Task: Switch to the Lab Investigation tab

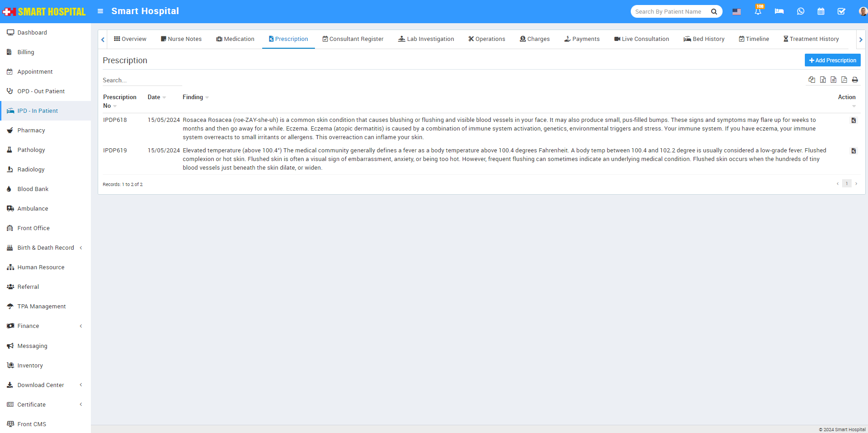Action: [426, 39]
